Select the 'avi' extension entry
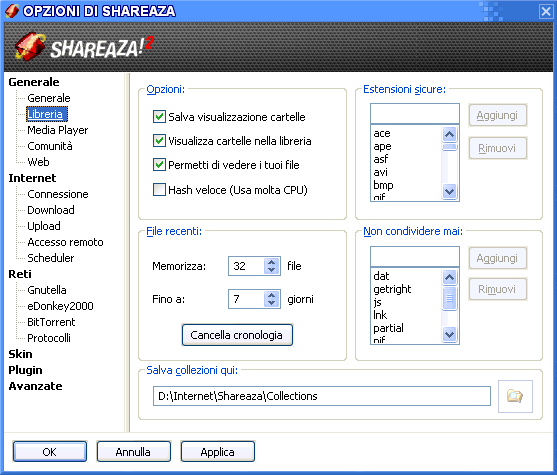This screenshot has width=557, height=475. coord(380,172)
